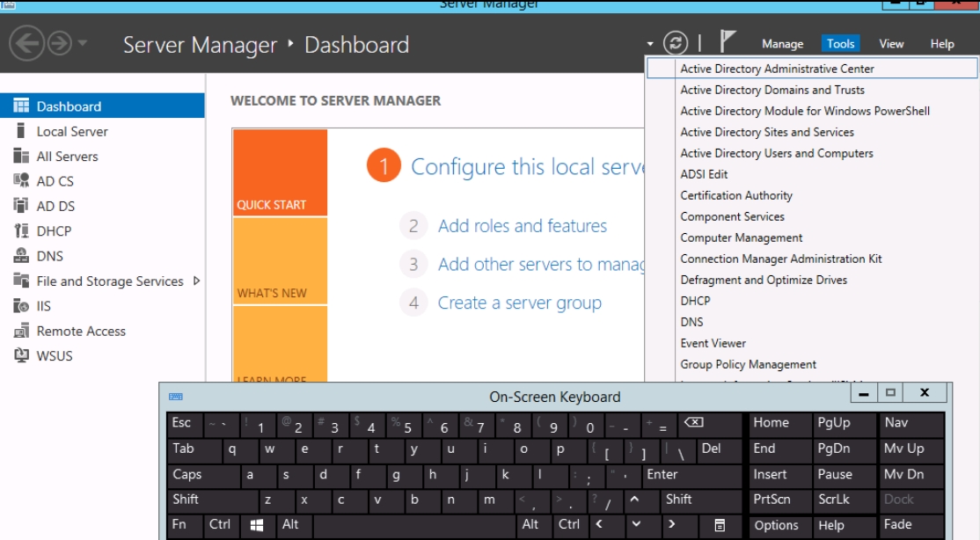Open Component Services tool
This screenshot has height=540, width=980.
pyautogui.click(x=812, y=216)
